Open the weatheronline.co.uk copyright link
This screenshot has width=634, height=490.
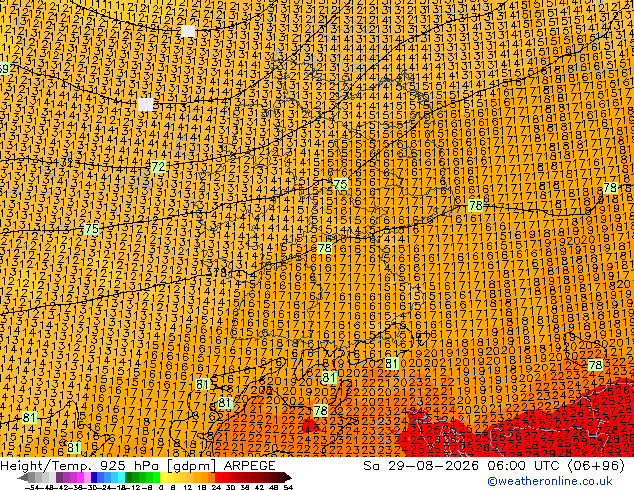click(550, 481)
